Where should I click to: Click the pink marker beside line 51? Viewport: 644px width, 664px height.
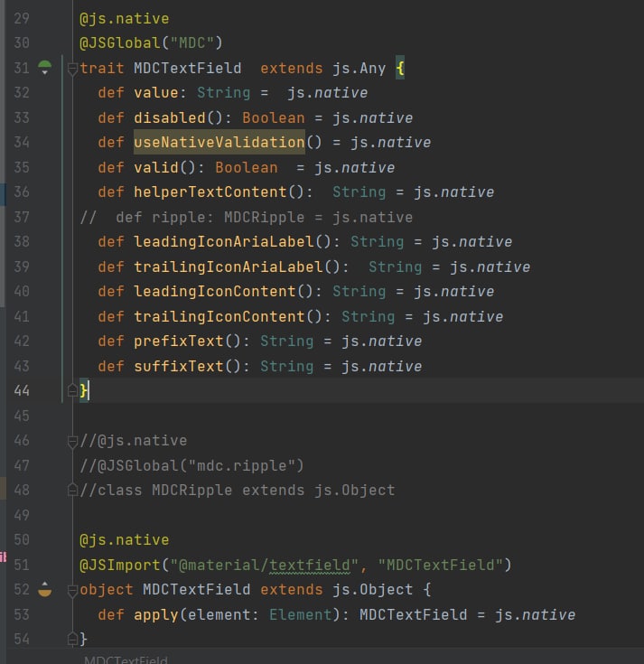pyautogui.click(x=3, y=556)
